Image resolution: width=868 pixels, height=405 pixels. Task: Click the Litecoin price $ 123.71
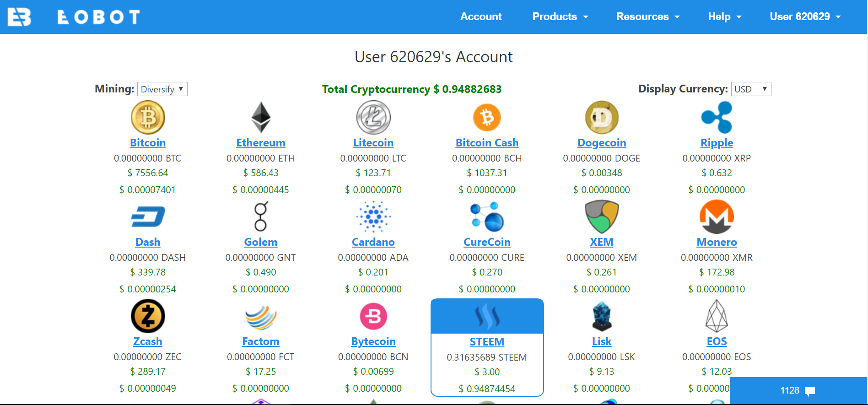pyautogui.click(x=373, y=173)
